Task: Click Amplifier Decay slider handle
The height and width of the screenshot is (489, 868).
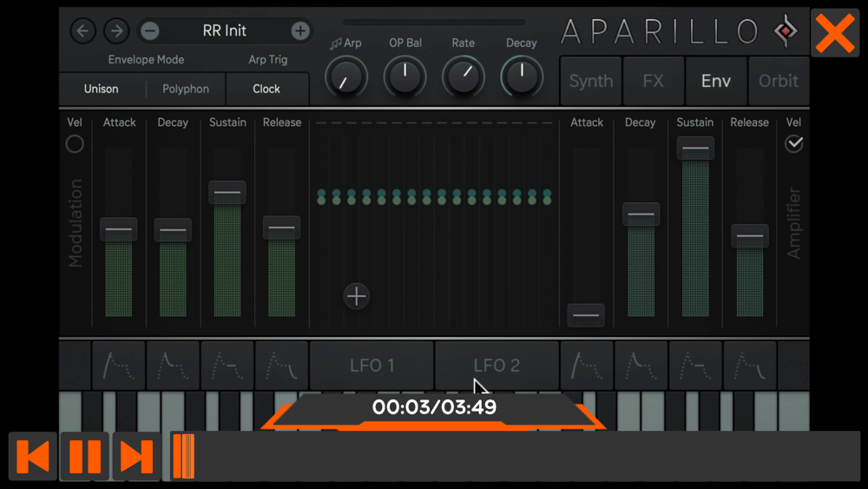Action: click(x=641, y=215)
